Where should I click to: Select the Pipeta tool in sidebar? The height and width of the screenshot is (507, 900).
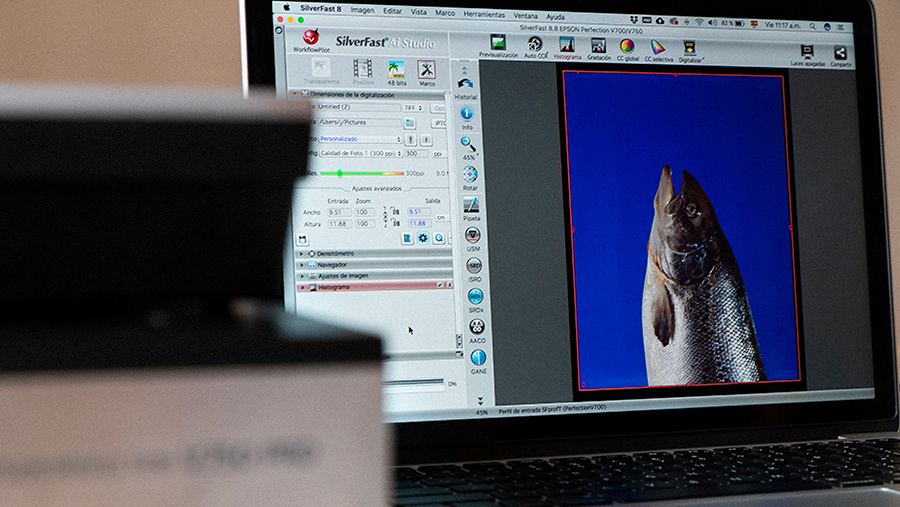pos(472,205)
